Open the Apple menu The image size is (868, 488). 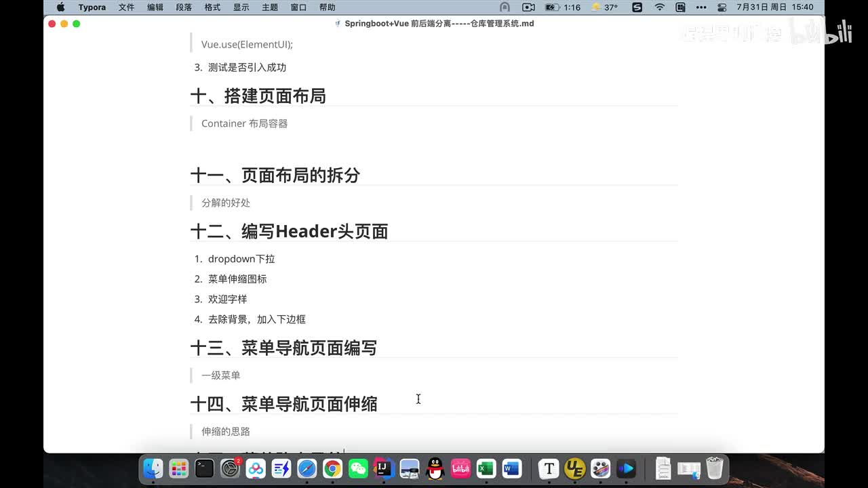(x=60, y=7)
